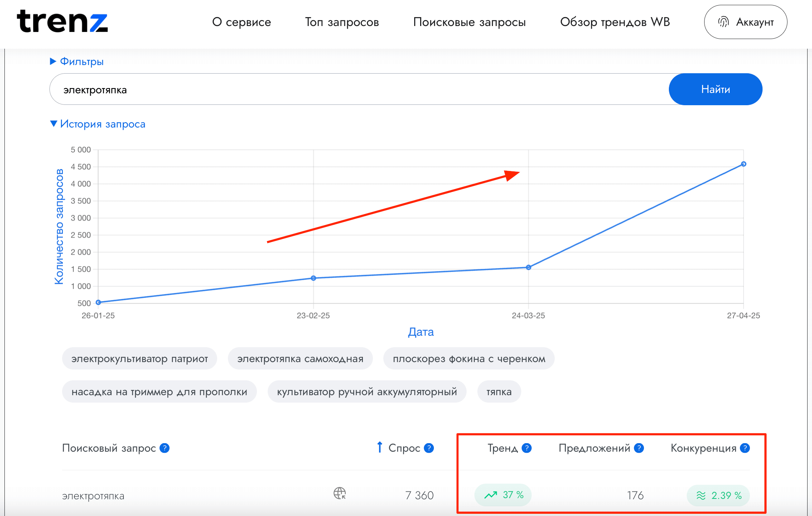Screen dimensions: 812x516
Task: Click the 37 % trend badge
Action: [x=503, y=495]
